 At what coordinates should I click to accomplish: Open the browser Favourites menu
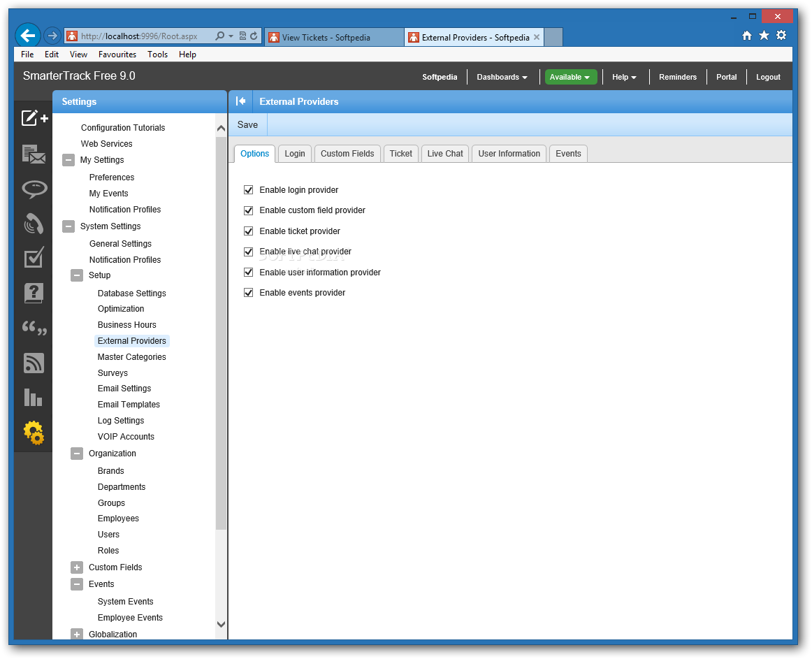click(x=117, y=55)
